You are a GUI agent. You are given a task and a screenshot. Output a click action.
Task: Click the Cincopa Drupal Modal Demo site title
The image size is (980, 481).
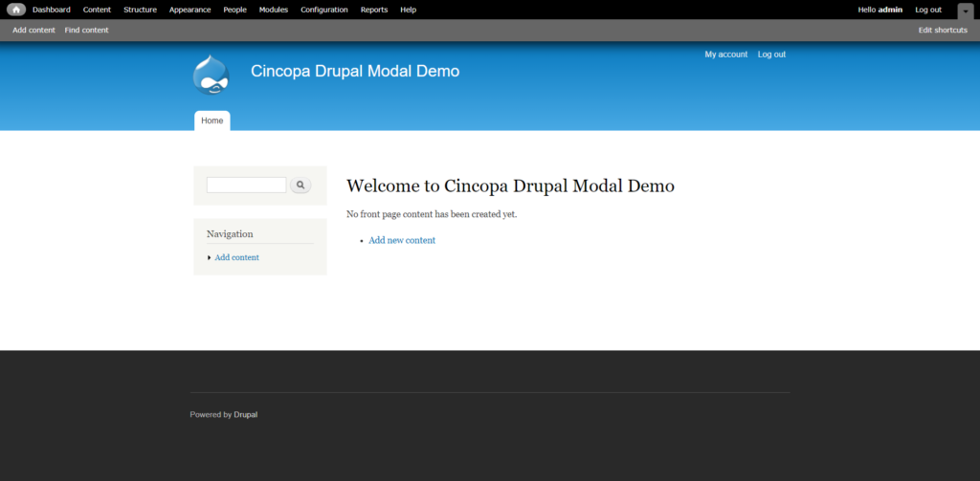[x=355, y=71]
